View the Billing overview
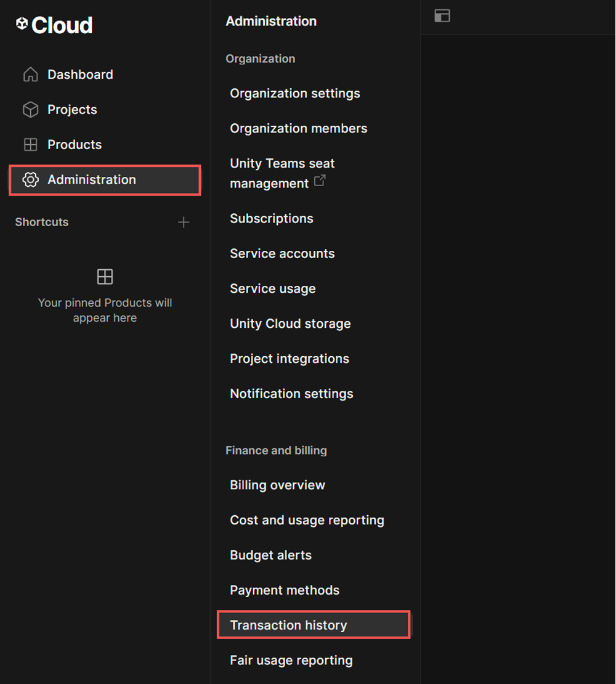Screen dimensions: 616x684 point(277,485)
